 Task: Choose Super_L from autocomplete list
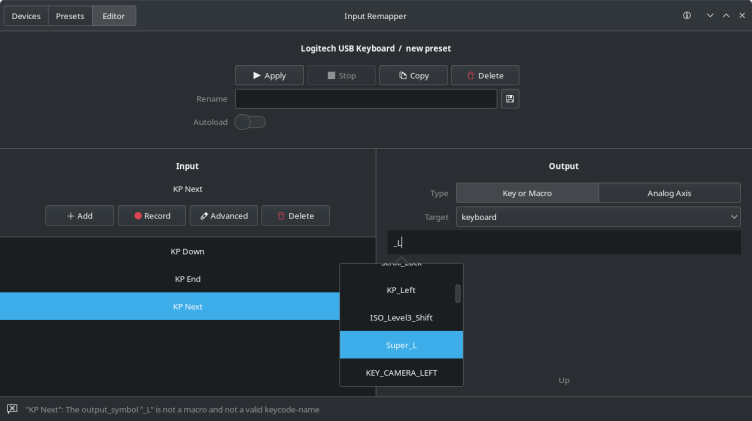coord(401,345)
